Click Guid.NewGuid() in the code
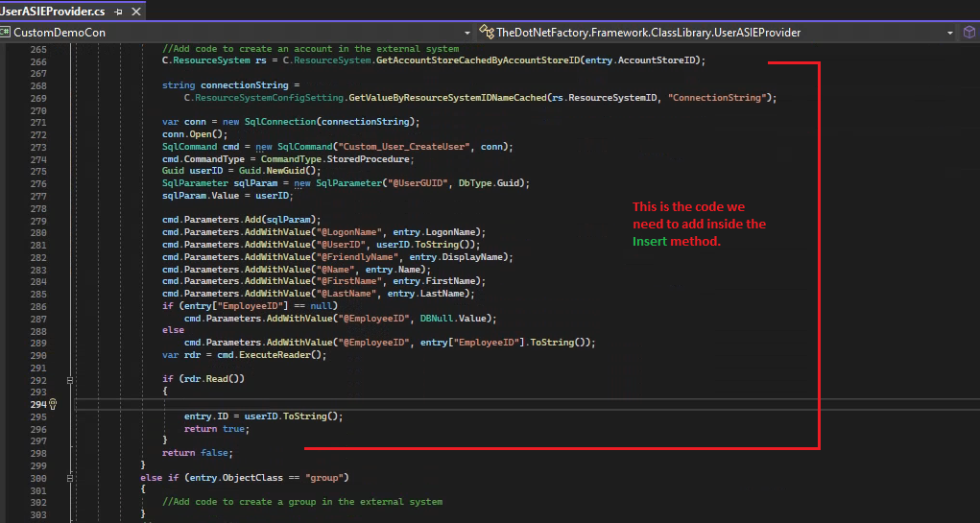This screenshot has width=980, height=523. pos(279,171)
